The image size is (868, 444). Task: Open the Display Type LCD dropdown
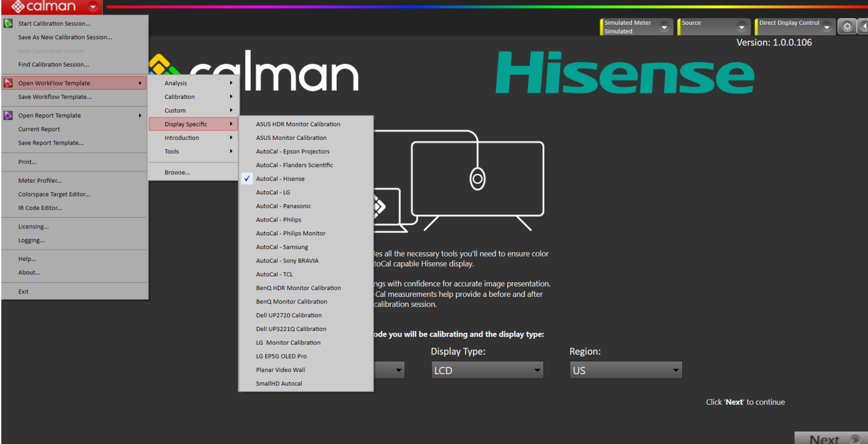tap(487, 370)
